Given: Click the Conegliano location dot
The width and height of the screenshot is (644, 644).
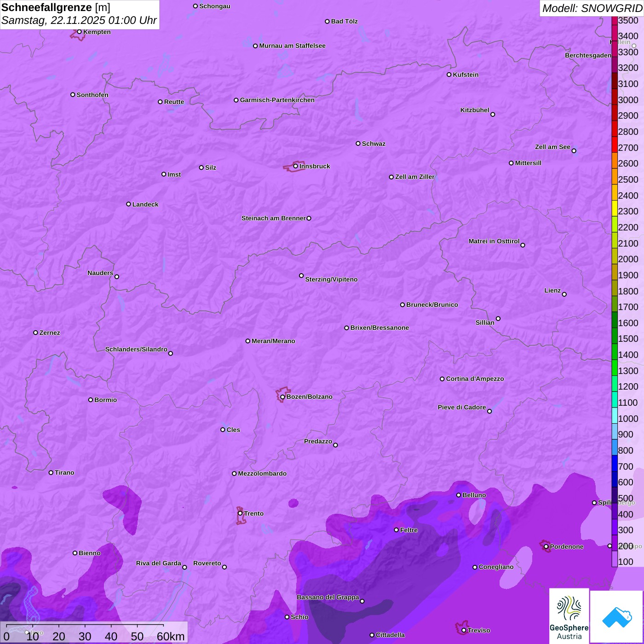Looking at the screenshot, I should [x=475, y=567].
